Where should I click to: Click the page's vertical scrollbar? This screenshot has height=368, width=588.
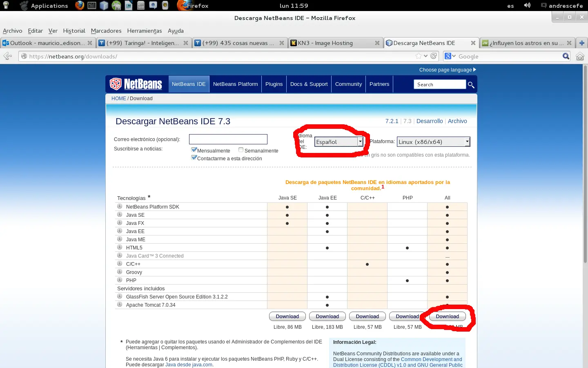(585, 164)
